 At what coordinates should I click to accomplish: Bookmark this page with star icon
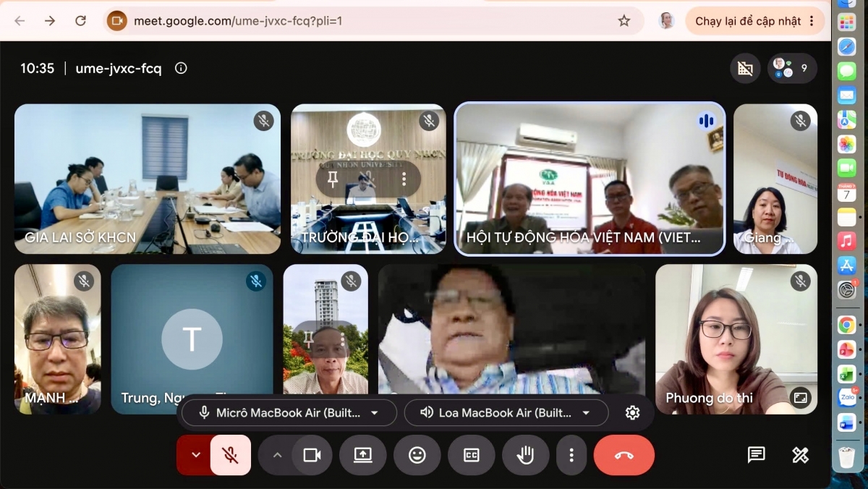pyautogui.click(x=624, y=21)
